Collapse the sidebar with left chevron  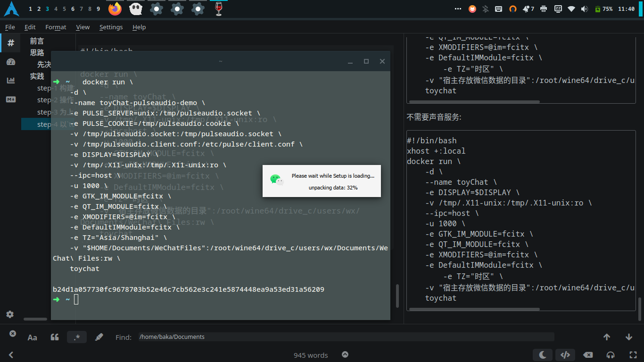point(11,355)
